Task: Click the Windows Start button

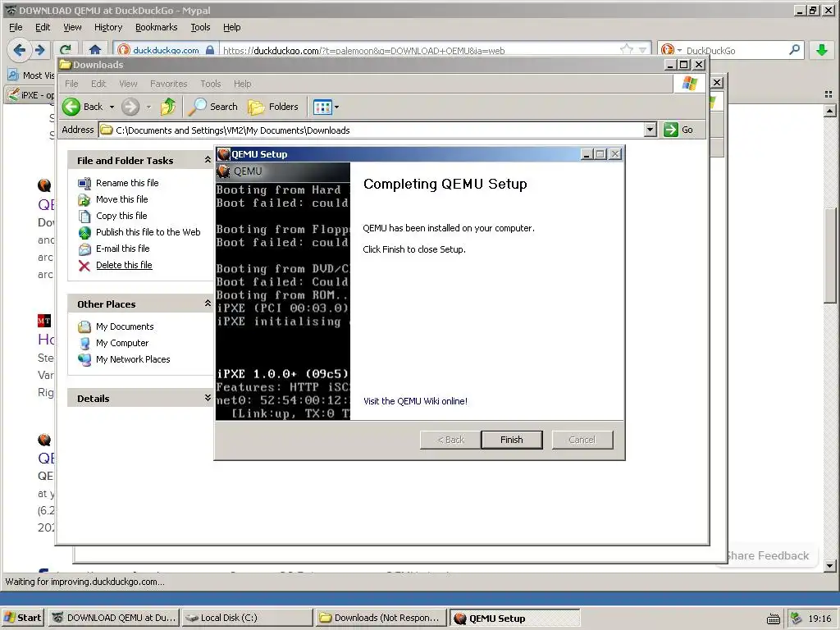Action: [x=22, y=618]
